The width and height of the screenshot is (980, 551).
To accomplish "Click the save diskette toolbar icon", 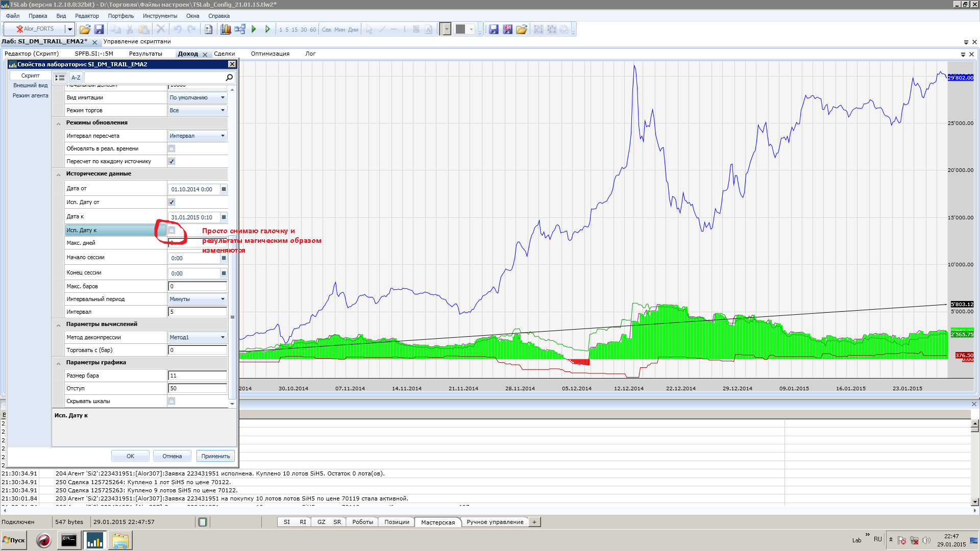I will pos(99,29).
